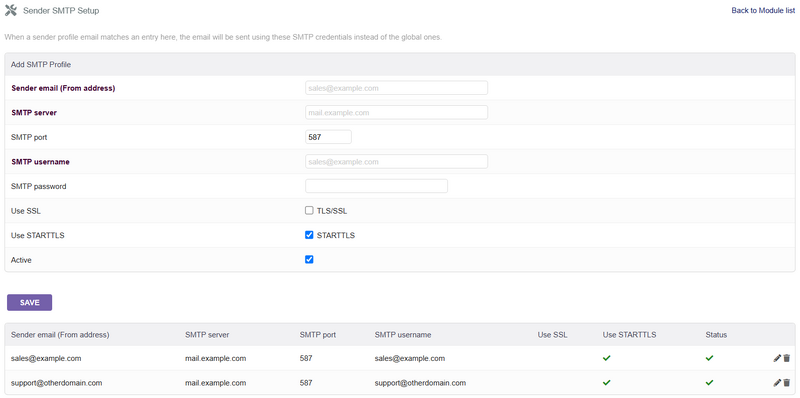Select sender email cell sales@example.com
The height and width of the screenshot is (398, 800).
click(x=46, y=358)
